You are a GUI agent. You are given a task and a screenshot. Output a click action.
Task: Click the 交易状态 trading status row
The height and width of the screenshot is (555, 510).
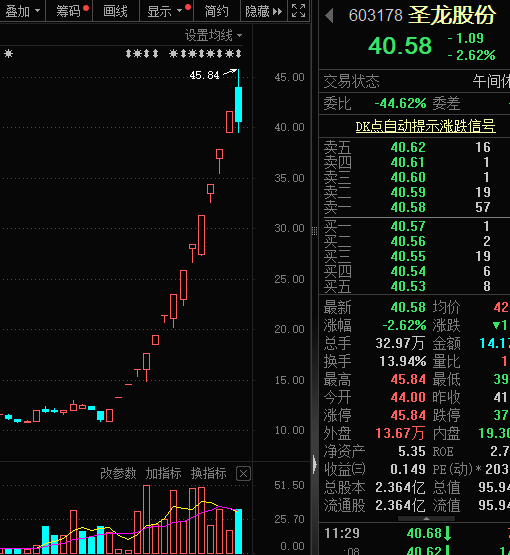[414, 81]
